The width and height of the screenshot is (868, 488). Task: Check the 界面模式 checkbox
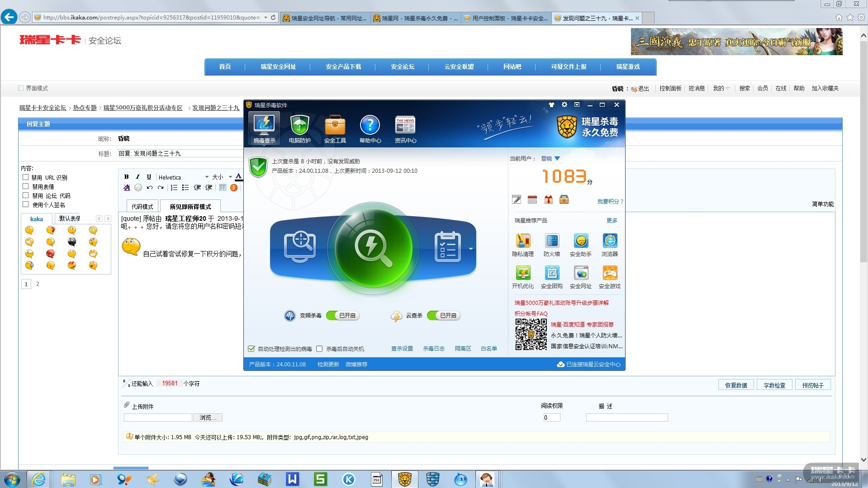pos(21,88)
